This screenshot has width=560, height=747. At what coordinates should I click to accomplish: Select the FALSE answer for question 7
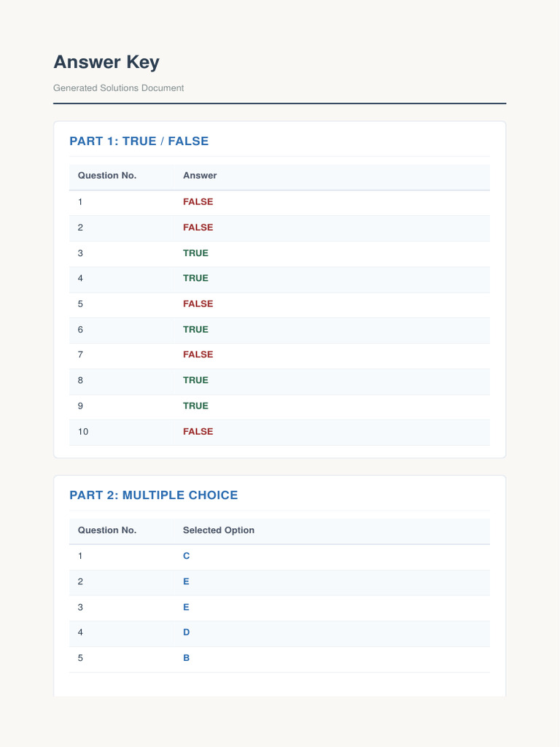tap(198, 355)
